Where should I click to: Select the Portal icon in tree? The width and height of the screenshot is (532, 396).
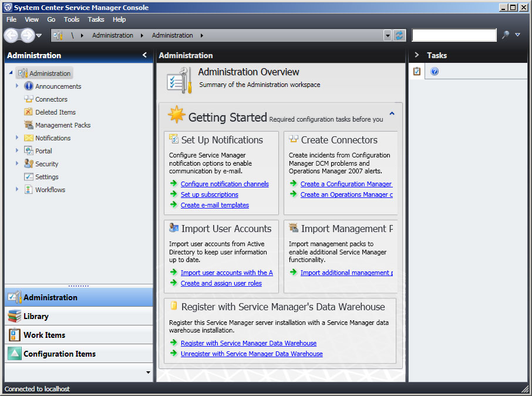29,150
